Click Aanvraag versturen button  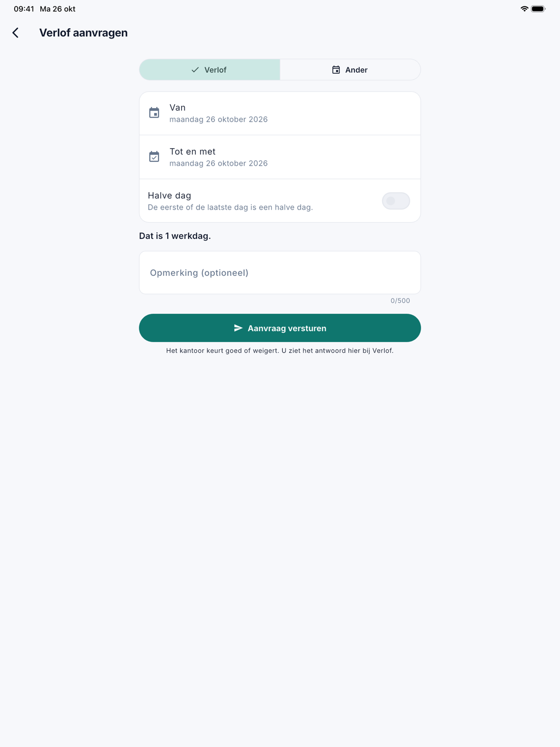(x=280, y=328)
